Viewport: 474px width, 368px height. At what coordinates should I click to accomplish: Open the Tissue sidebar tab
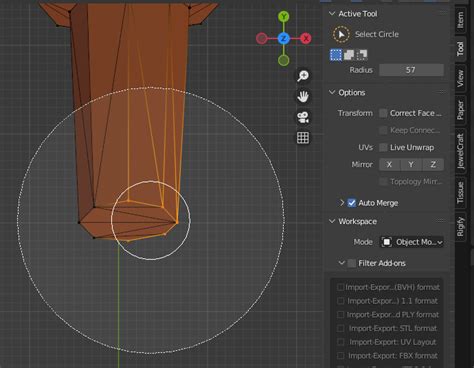click(460, 193)
